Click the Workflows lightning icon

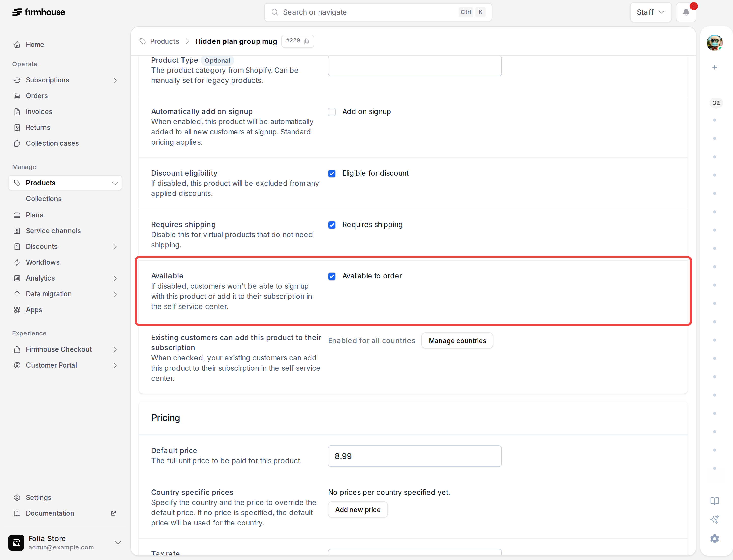click(x=17, y=262)
